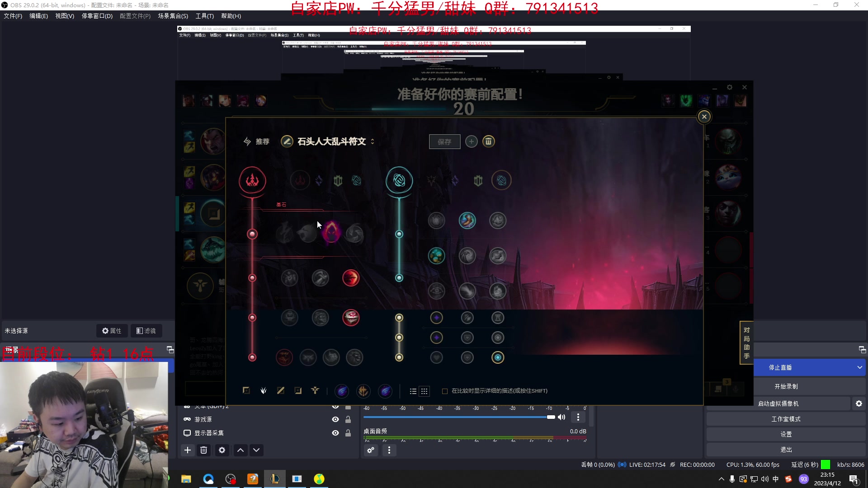
Task: Open the rune page selector dropdown arrows
Action: coord(373,142)
